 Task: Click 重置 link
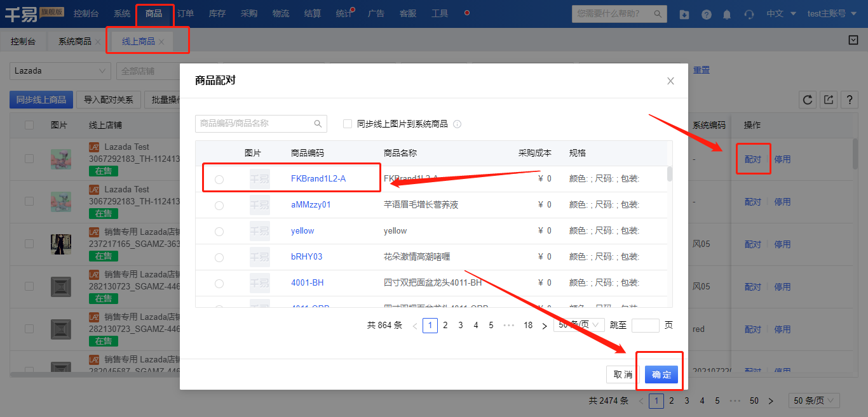pos(702,70)
